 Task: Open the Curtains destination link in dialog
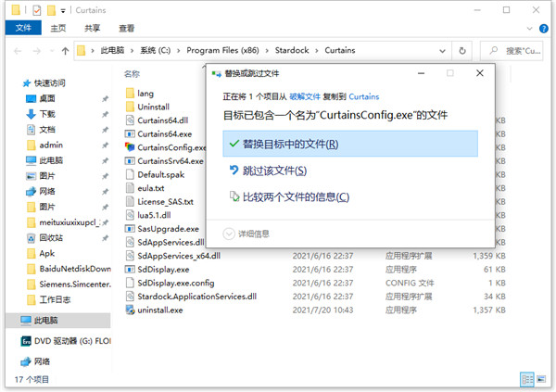point(364,96)
